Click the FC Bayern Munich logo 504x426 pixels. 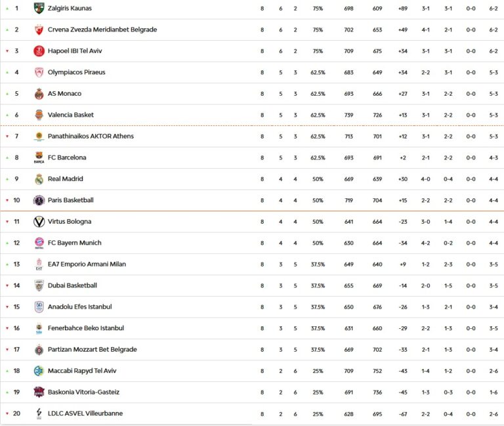39,243
